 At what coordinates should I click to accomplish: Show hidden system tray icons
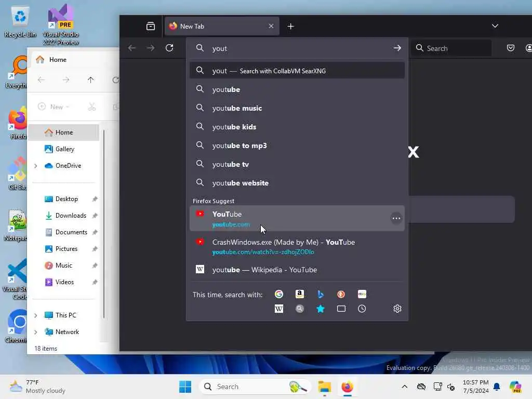(x=404, y=387)
